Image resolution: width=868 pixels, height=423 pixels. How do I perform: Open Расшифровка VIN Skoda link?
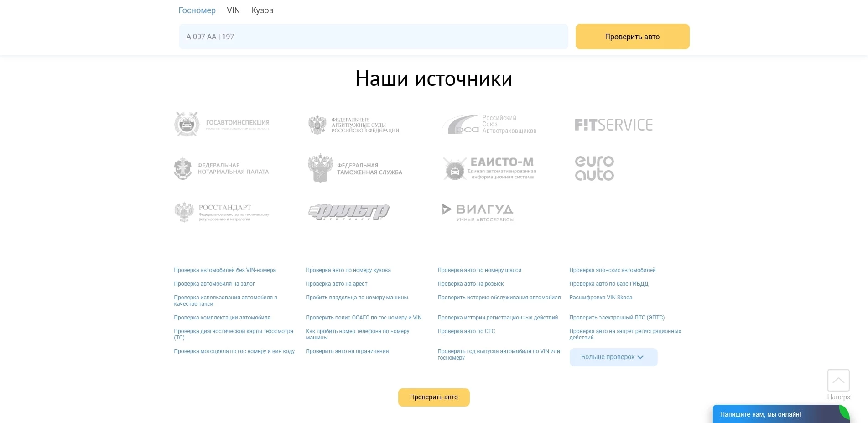pyautogui.click(x=601, y=297)
